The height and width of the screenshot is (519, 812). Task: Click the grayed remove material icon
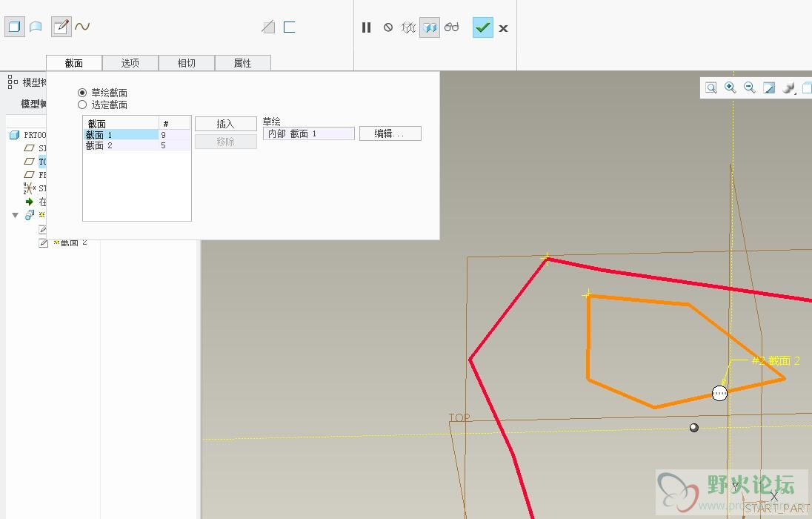(268, 27)
